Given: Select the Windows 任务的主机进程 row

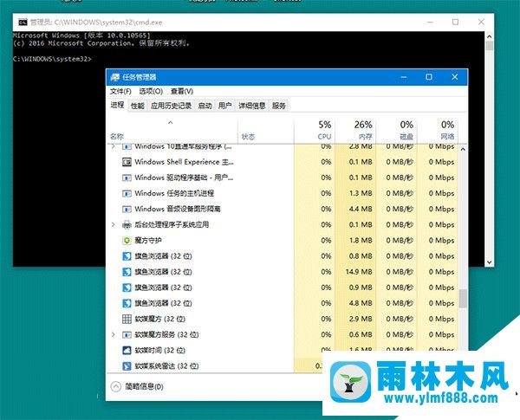Looking at the screenshot, I should coord(283,193).
